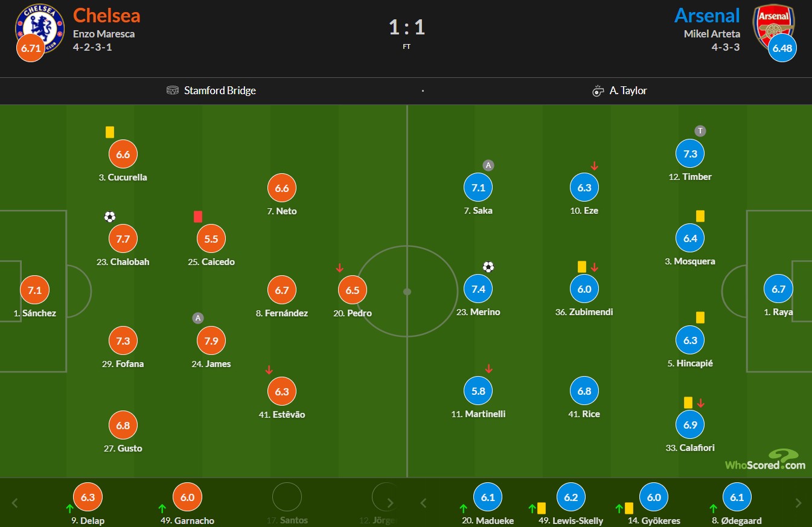
Task: Click the Arsenal club crest
Action: point(772,25)
